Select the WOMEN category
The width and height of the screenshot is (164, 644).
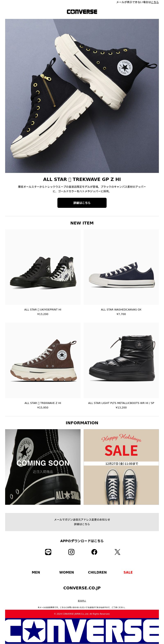(x=67, y=572)
